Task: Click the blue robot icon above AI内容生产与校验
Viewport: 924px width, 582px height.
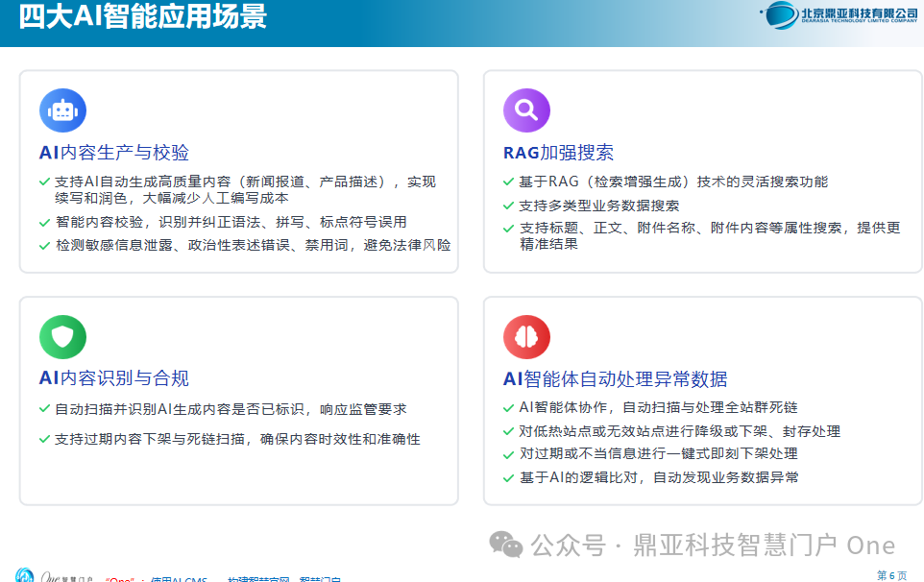Action: click(62, 110)
